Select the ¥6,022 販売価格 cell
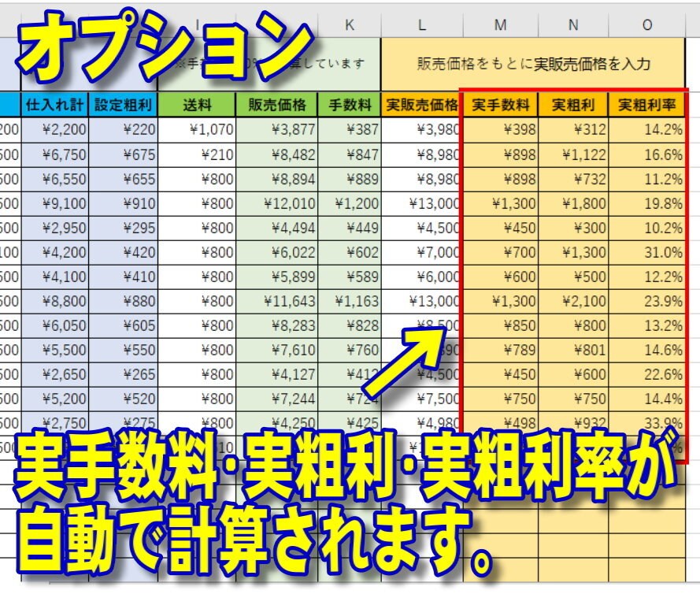The image size is (700, 594). coord(277,253)
